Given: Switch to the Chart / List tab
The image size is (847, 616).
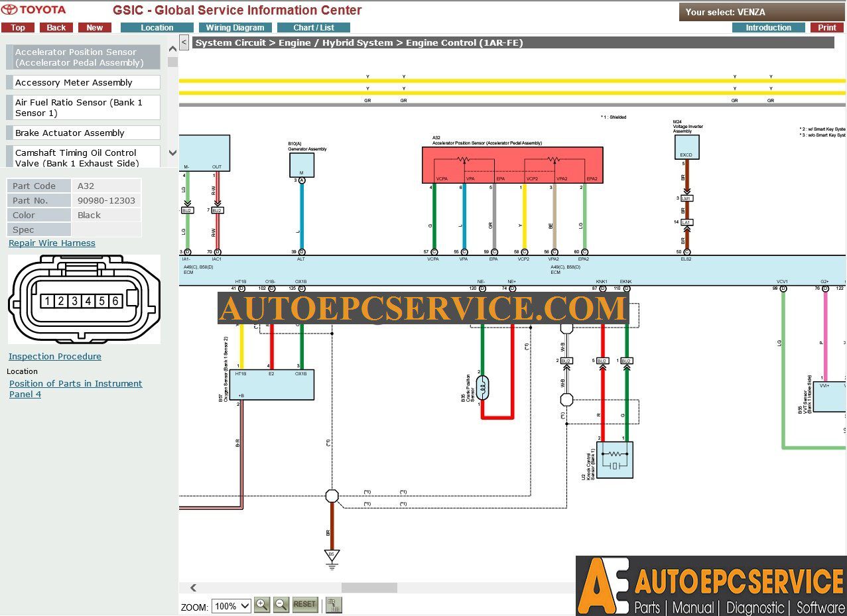Looking at the screenshot, I should (x=314, y=28).
